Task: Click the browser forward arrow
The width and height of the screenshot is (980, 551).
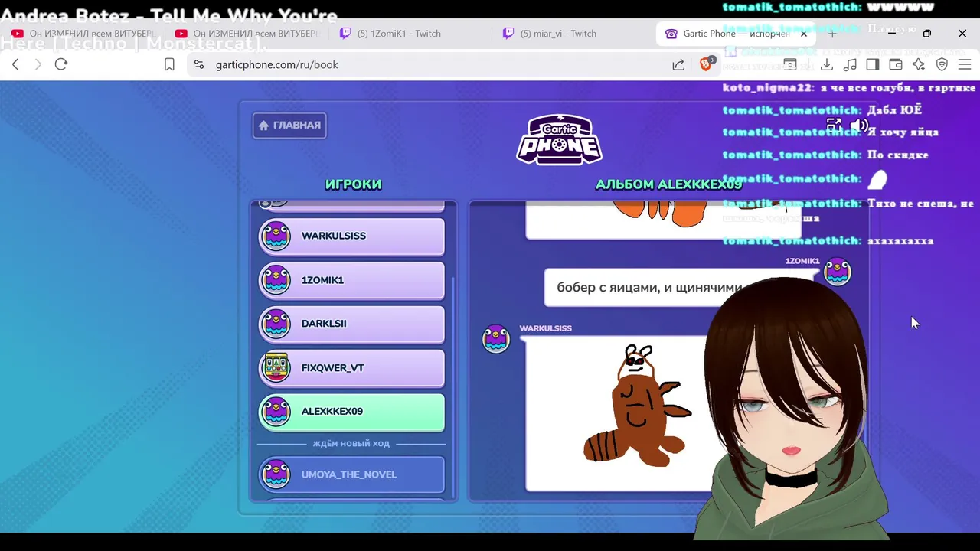Action: point(38,64)
